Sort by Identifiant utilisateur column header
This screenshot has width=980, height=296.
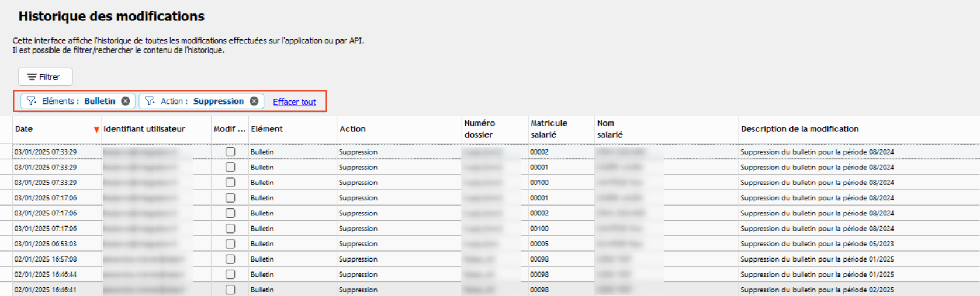pos(144,129)
